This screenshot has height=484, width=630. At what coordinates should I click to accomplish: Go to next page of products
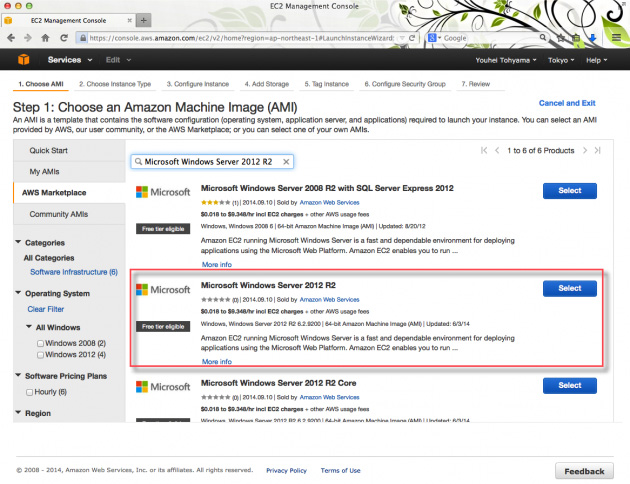pos(585,150)
